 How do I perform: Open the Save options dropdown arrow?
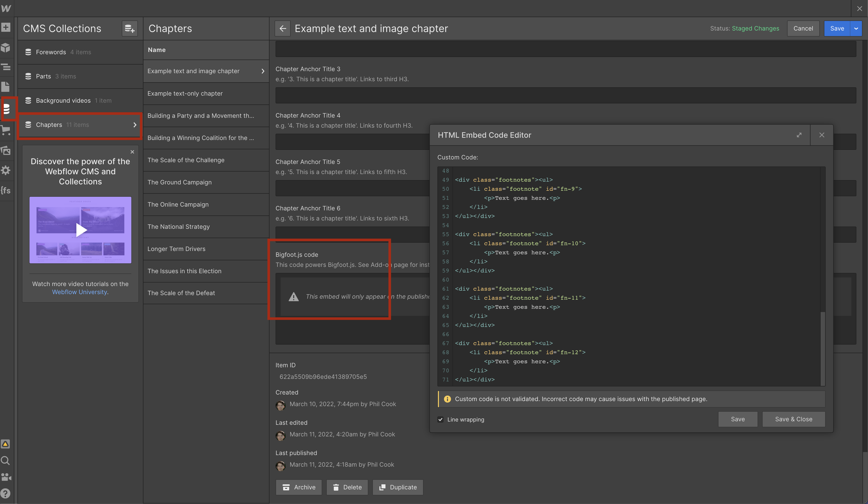tap(856, 29)
